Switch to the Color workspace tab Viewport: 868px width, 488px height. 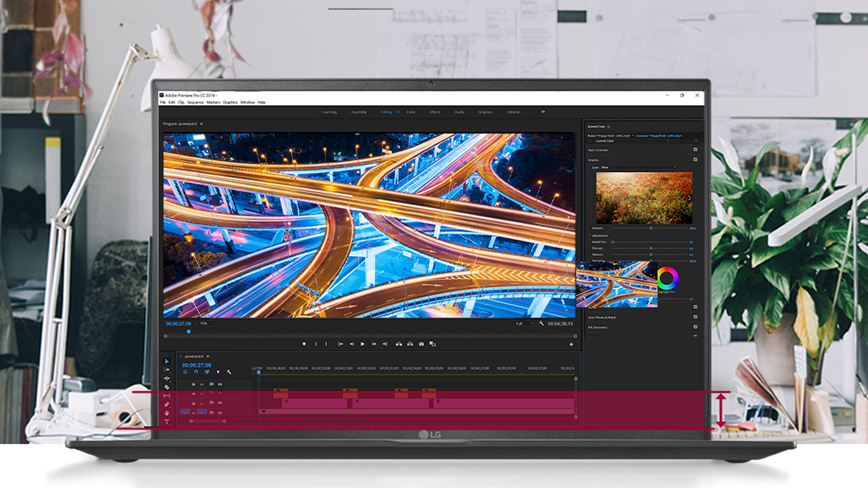[411, 112]
